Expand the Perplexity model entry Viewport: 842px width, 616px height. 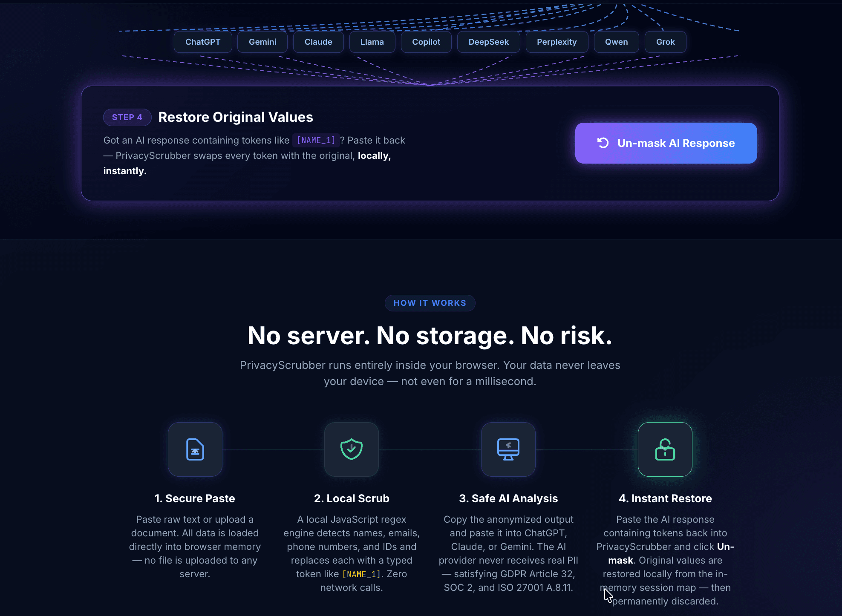(x=557, y=42)
